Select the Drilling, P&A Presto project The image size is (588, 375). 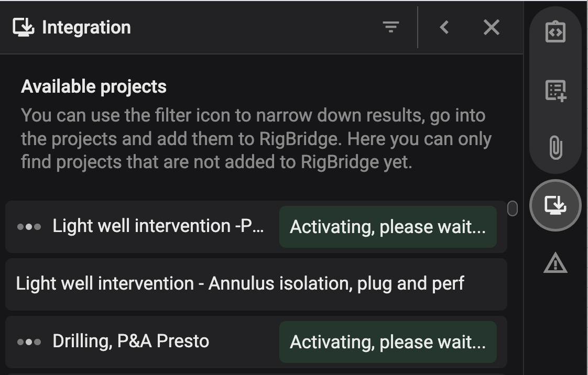click(x=130, y=341)
